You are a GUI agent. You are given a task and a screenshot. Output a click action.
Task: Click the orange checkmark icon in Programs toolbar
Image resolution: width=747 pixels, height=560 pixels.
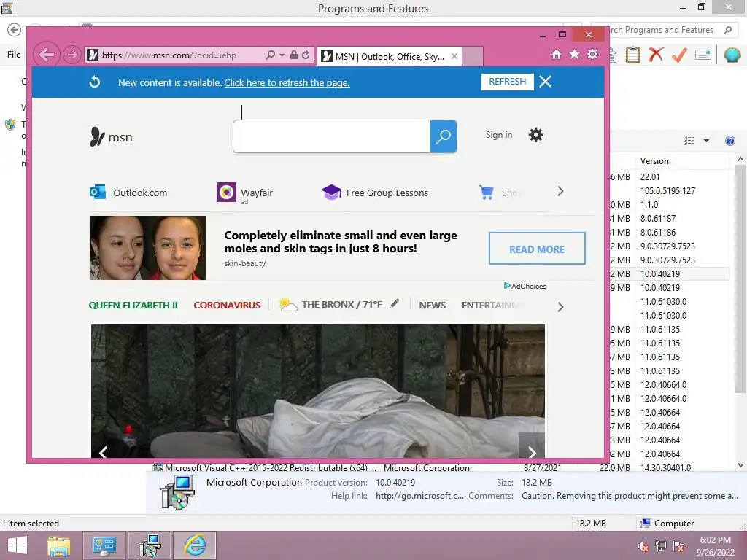pyautogui.click(x=679, y=55)
